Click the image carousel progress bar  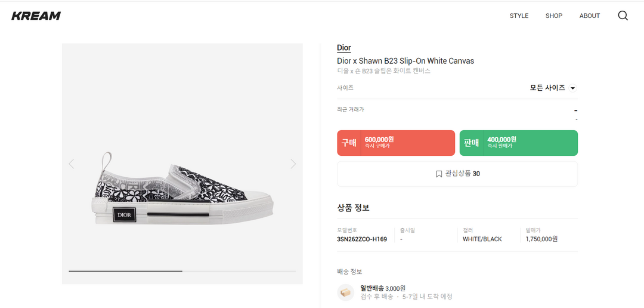point(182,271)
